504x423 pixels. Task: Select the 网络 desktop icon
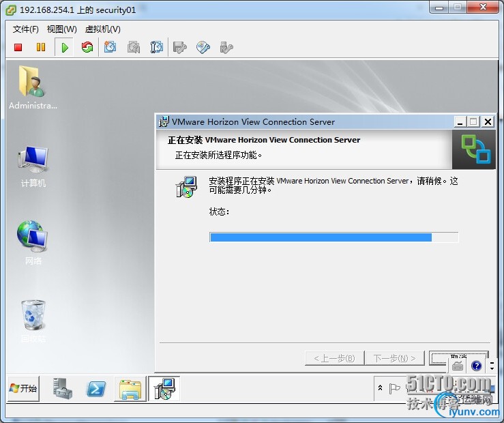coord(33,242)
